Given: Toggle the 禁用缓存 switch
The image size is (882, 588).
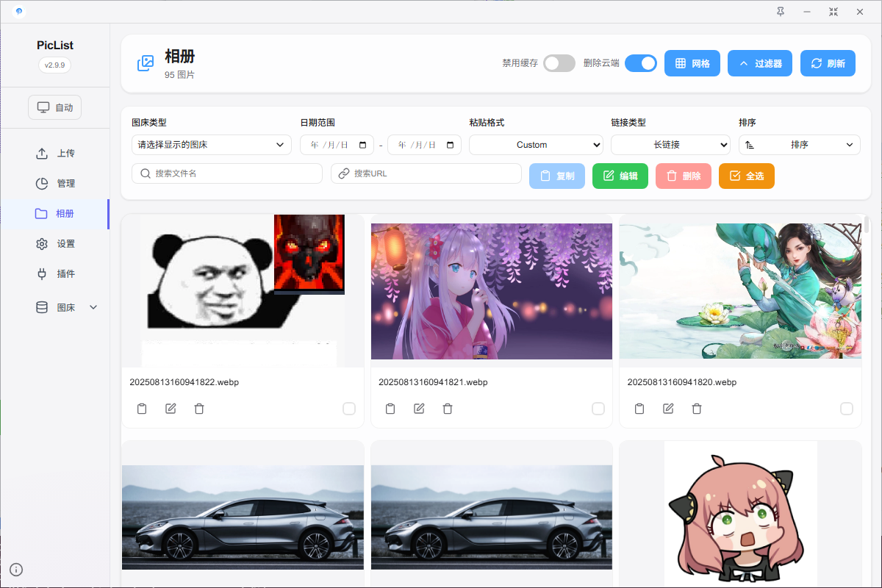Looking at the screenshot, I should pyautogui.click(x=559, y=63).
